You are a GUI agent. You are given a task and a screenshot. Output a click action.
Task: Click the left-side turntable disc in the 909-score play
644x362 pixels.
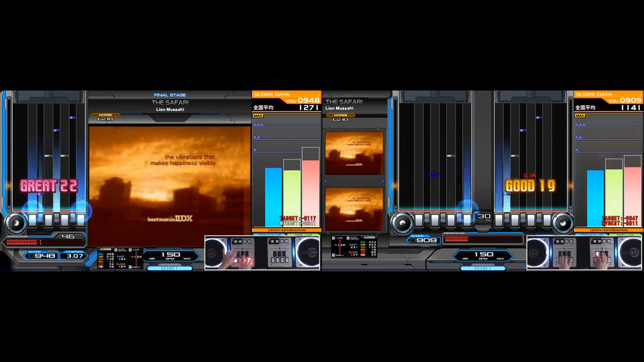[402, 223]
